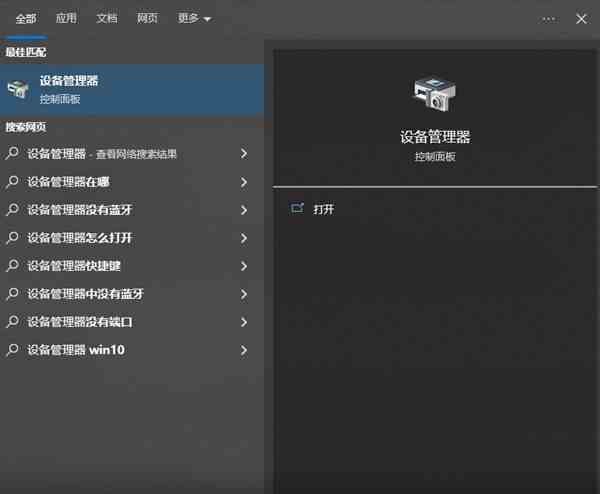
Task: Expand chevron for 查看网络搜索结果 entry
Action: 244,153
